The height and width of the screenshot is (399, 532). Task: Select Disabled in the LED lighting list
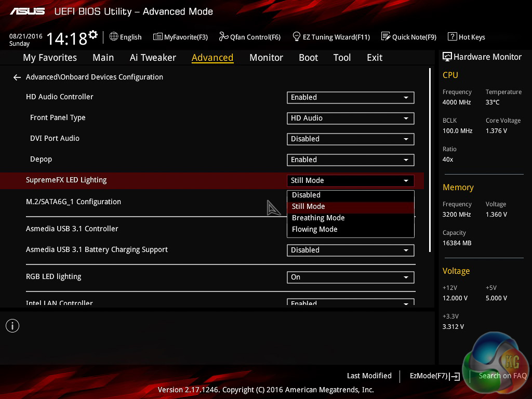(351, 195)
